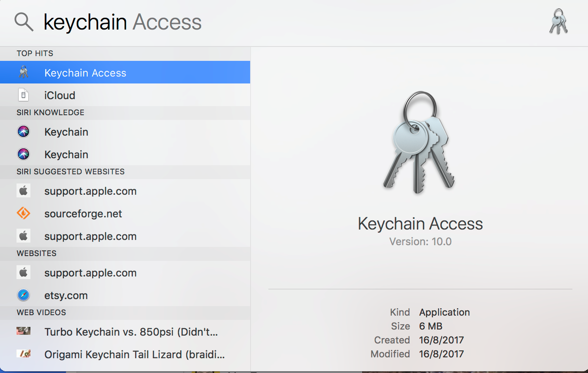Click the Origami Keychain video thumbnail
588x373 pixels.
tap(23, 354)
